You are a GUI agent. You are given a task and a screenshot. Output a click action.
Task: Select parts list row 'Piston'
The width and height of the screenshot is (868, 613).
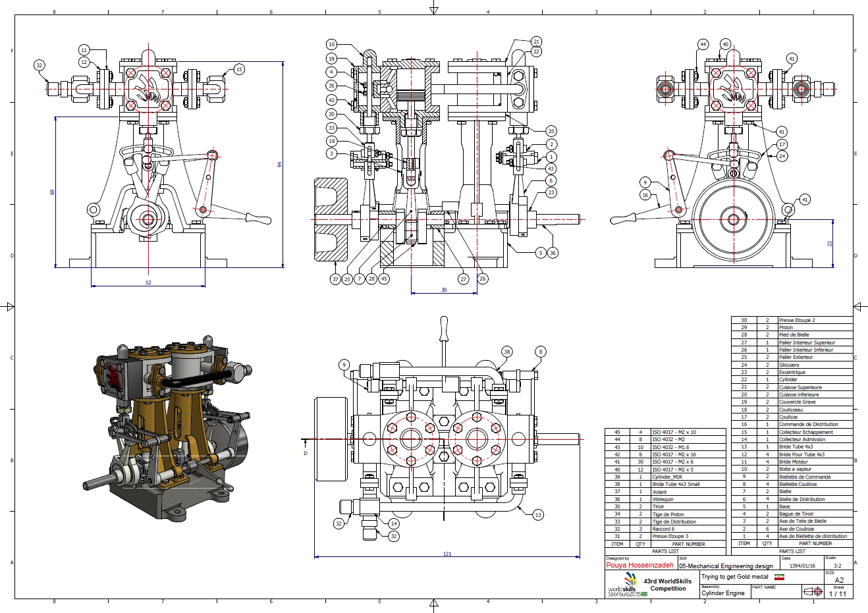pyautogui.click(x=792, y=327)
